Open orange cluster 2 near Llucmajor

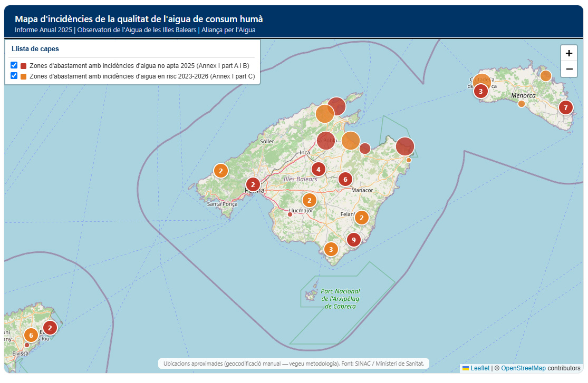pyautogui.click(x=310, y=201)
